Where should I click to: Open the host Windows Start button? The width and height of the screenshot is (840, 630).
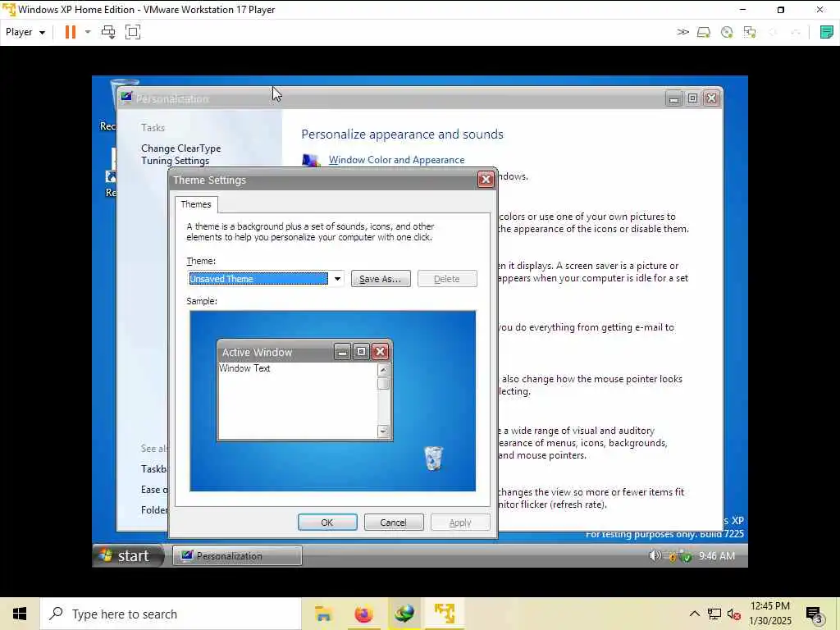click(x=20, y=614)
